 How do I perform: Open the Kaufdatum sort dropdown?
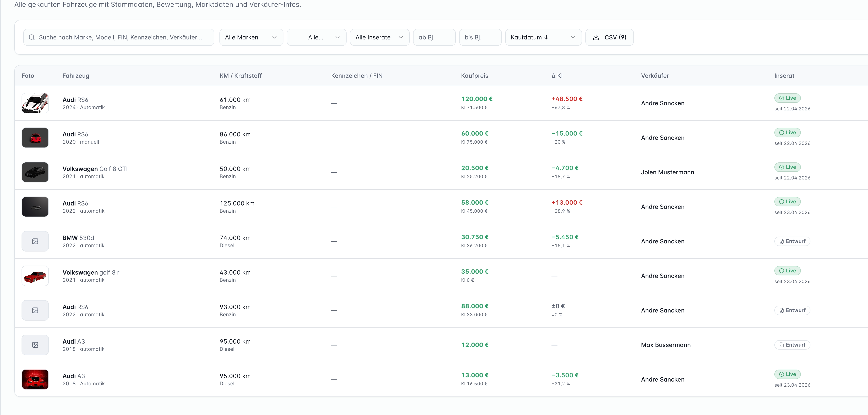coord(543,37)
